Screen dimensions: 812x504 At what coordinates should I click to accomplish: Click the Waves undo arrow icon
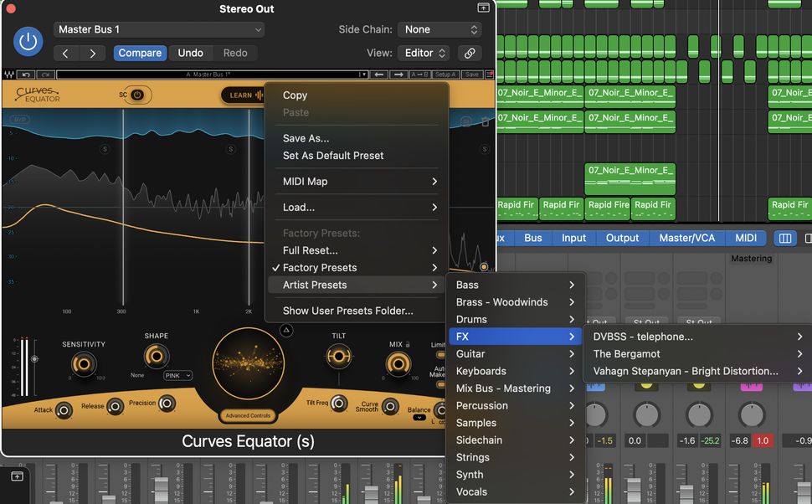coord(27,75)
